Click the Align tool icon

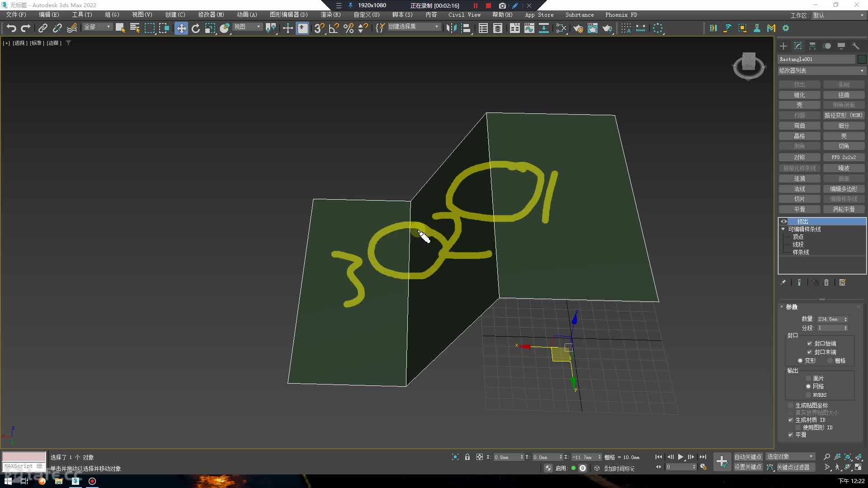[466, 28]
